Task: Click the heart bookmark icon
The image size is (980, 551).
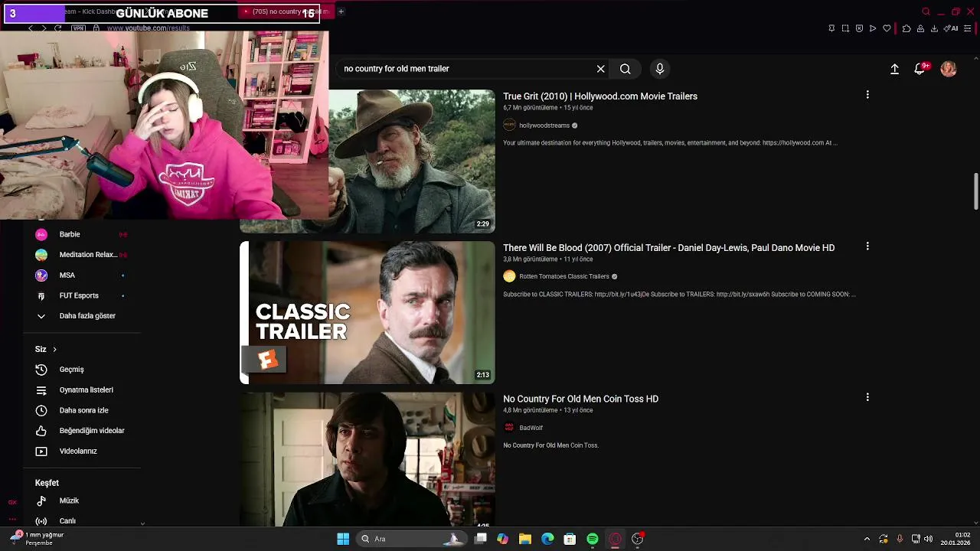Action: click(x=887, y=28)
